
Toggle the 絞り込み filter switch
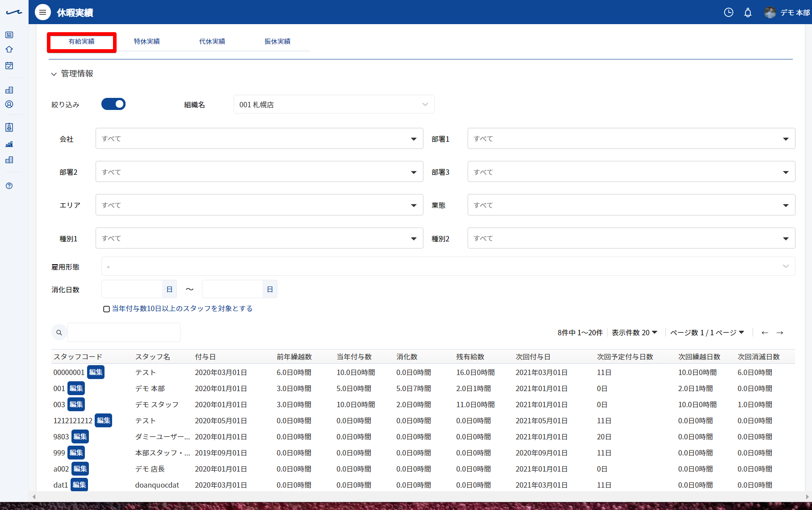113,104
